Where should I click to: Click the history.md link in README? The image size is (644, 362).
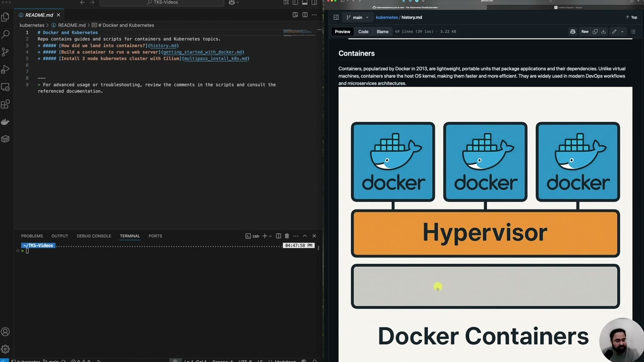click(x=164, y=46)
